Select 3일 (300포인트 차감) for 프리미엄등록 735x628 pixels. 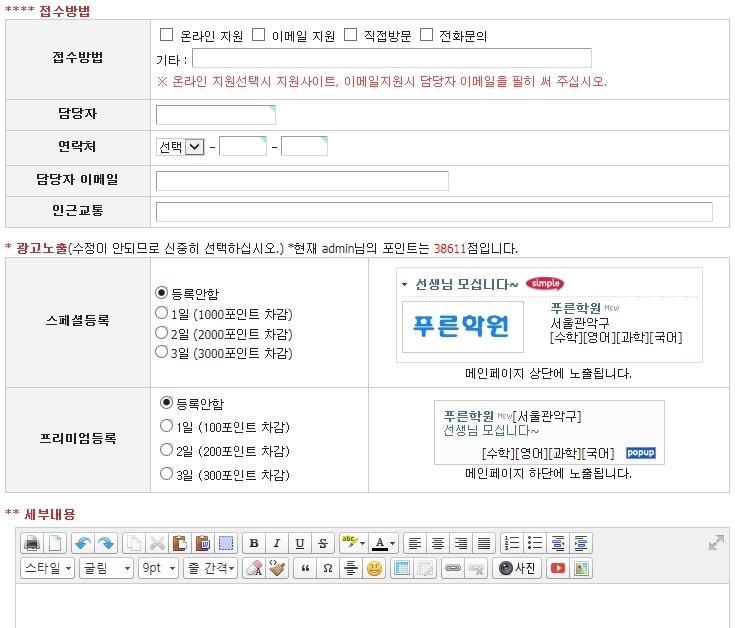(166, 474)
